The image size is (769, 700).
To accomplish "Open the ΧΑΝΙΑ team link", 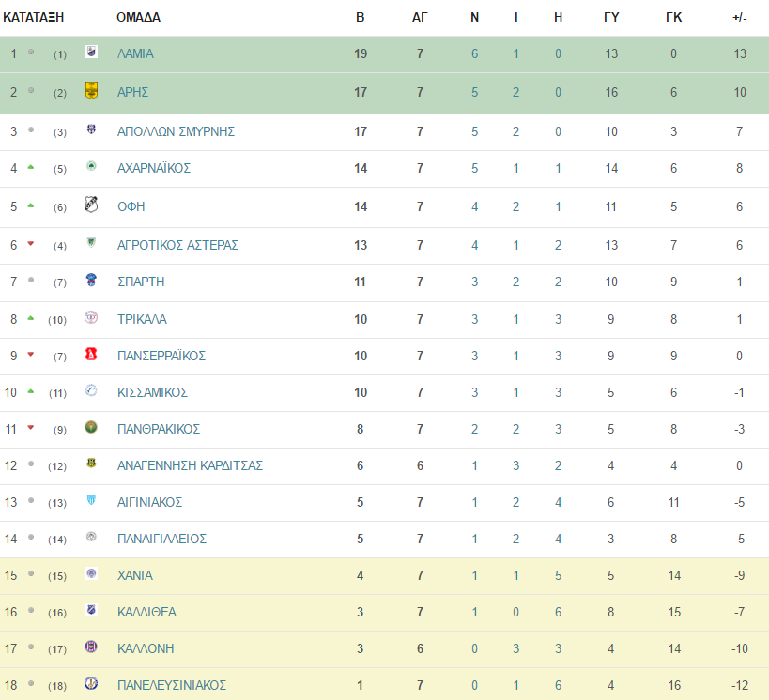I will (135, 575).
